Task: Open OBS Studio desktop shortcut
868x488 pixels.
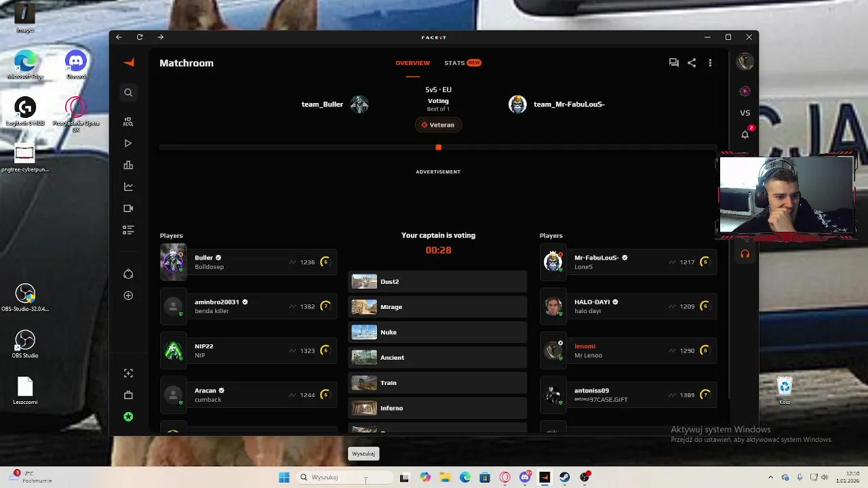Action: pyautogui.click(x=25, y=344)
